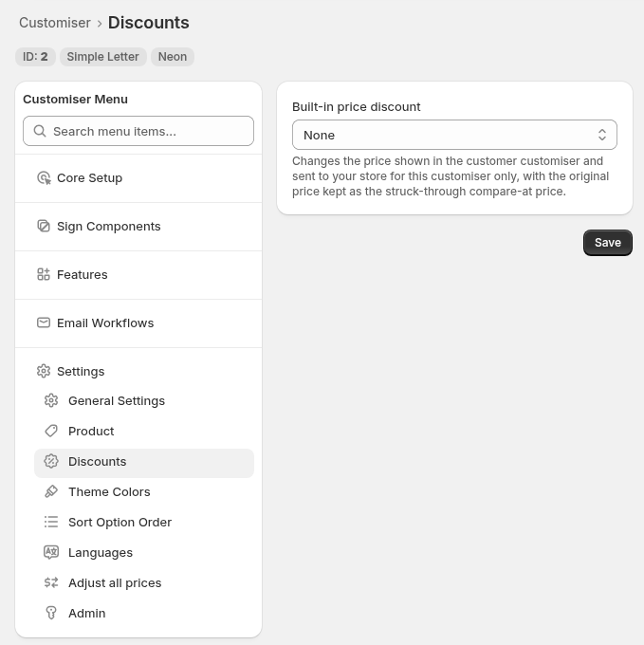This screenshot has width=644, height=645.
Task: Open the Built-in price discount dropdown
Action: tap(454, 135)
